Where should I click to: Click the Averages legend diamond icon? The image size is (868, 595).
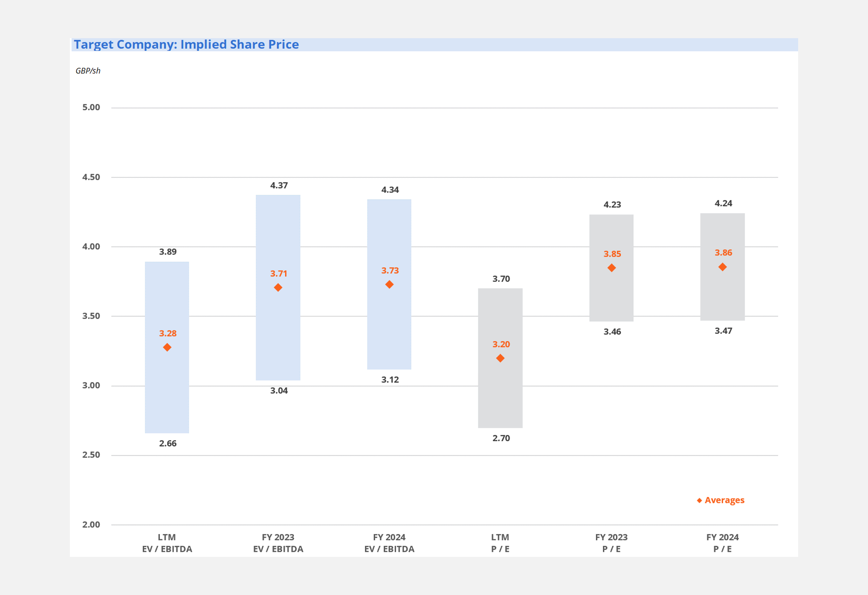pyautogui.click(x=699, y=500)
